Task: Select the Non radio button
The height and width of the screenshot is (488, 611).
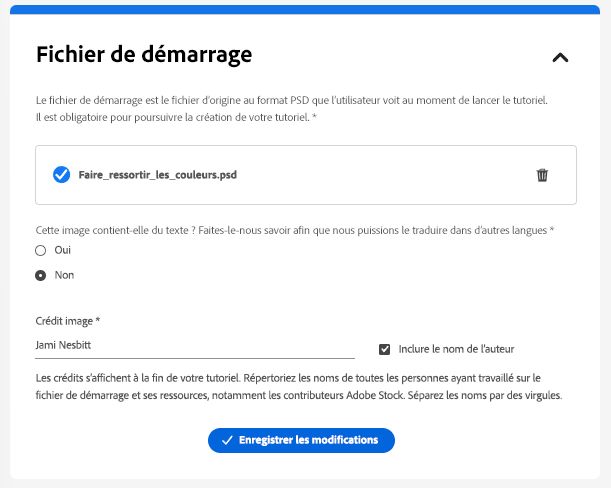Action: (x=41, y=275)
